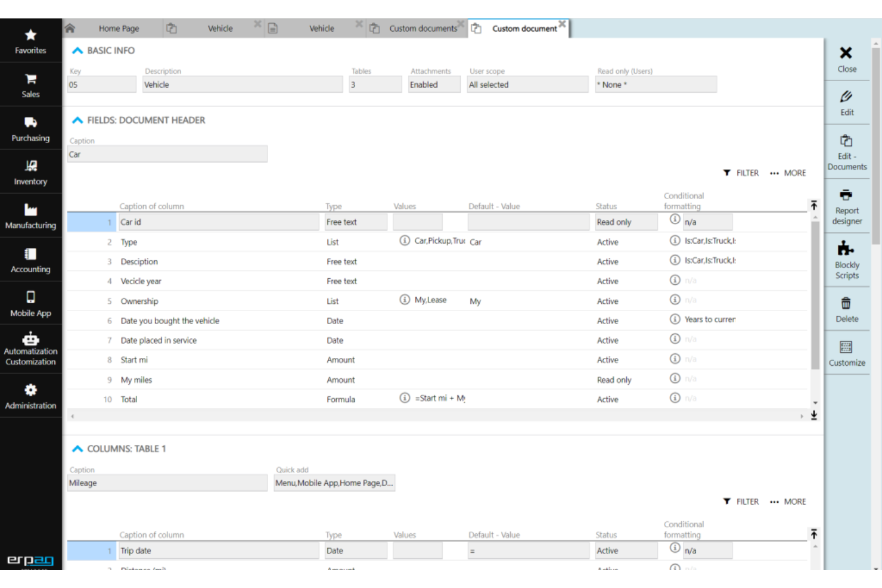
Task: Click the main page vertical scrollbar
Action: (x=875, y=146)
